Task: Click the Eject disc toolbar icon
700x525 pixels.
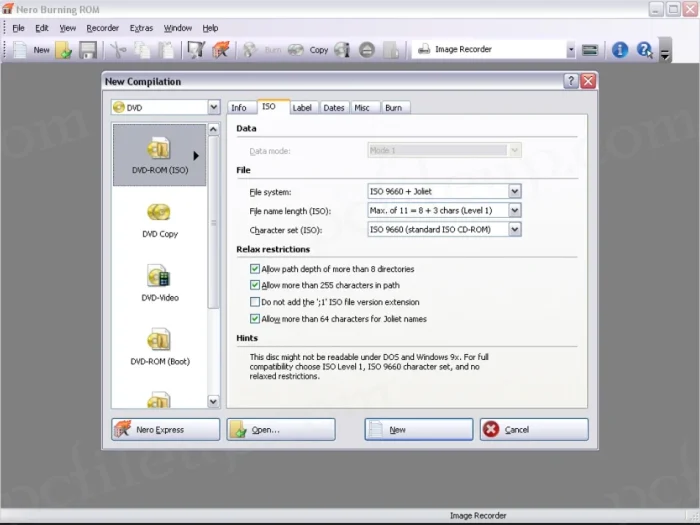Action: click(367, 50)
